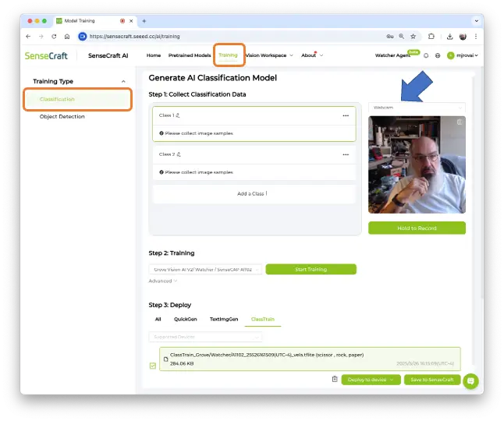
Task: Click the trash icon beside Deploy to device
Action: click(x=334, y=379)
